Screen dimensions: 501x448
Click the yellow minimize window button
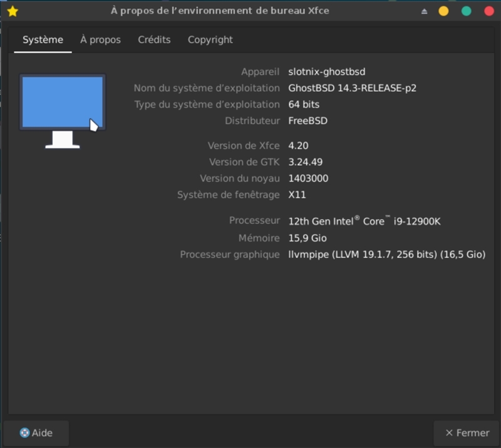click(x=443, y=11)
